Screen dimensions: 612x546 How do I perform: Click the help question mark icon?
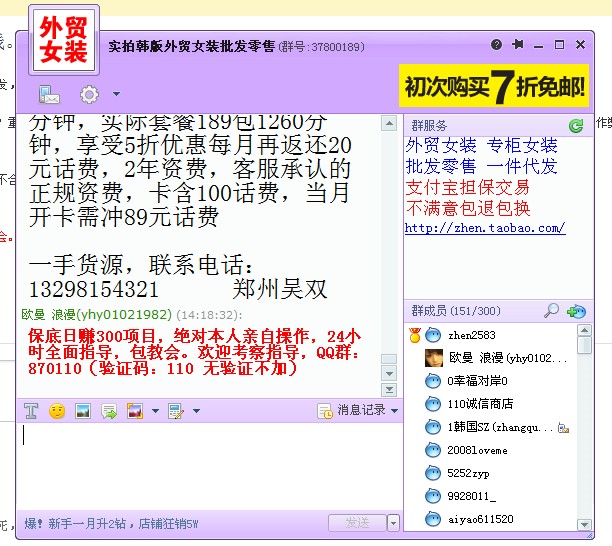point(496,44)
